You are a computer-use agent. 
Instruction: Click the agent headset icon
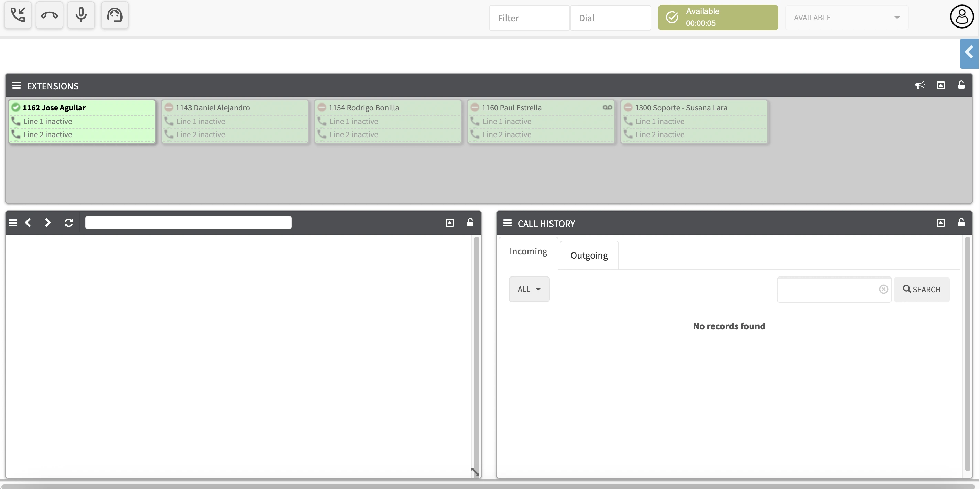115,15
